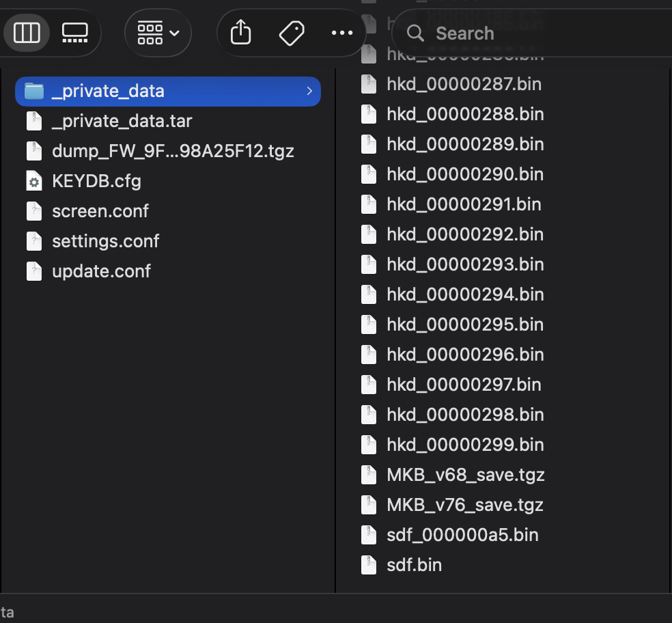Switch to gallery view
The height and width of the screenshot is (623, 672).
pyautogui.click(x=75, y=33)
